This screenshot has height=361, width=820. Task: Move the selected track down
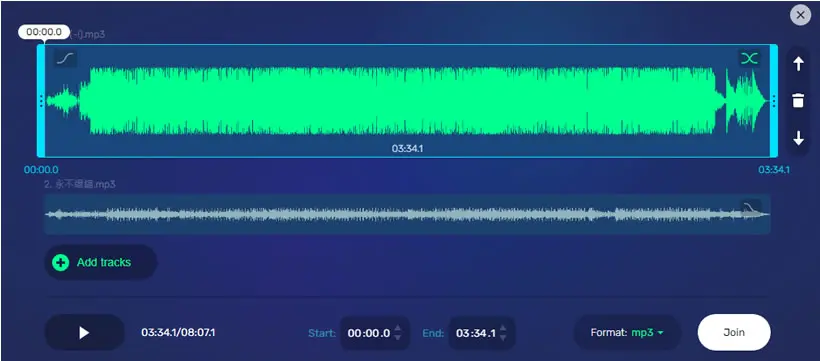(798, 138)
